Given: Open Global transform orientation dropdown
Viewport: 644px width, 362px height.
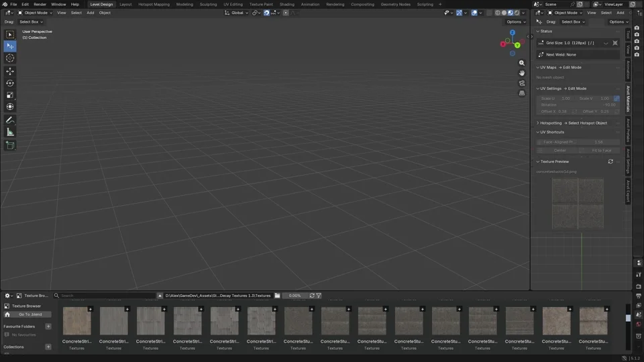Looking at the screenshot, I should tap(236, 13).
